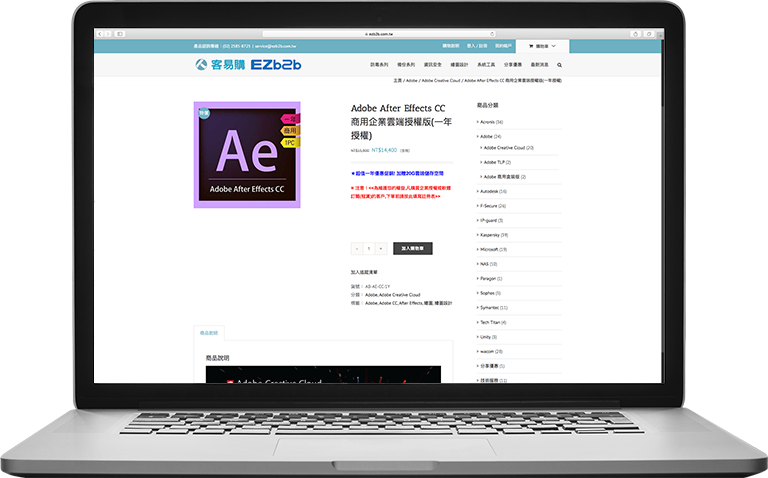Click the After Effects CC product image
768x478 pixels.
(x=247, y=155)
